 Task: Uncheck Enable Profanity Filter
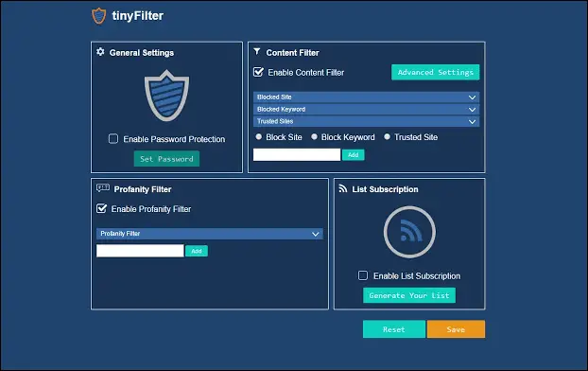102,208
